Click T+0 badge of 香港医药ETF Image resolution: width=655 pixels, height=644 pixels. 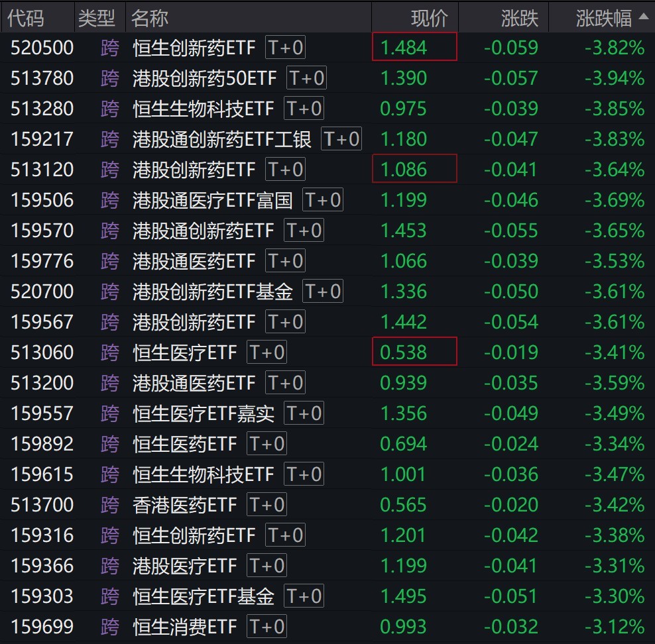(x=267, y=504)
